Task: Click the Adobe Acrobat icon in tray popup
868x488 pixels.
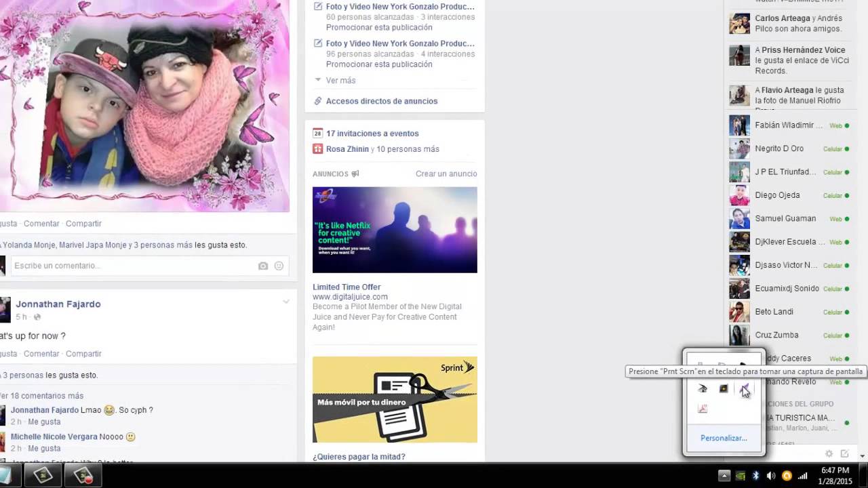Action: pos(703,409)
